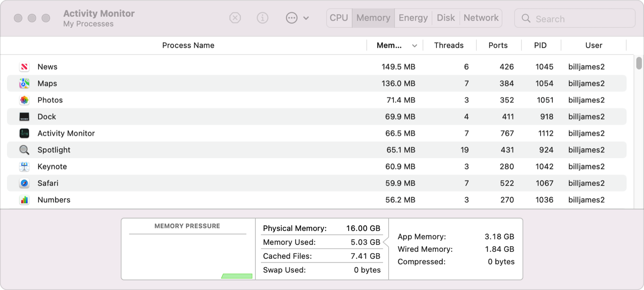Viewport: 644px width, 290px height.
Task: Sort by Process Name column
Action: 188,45
